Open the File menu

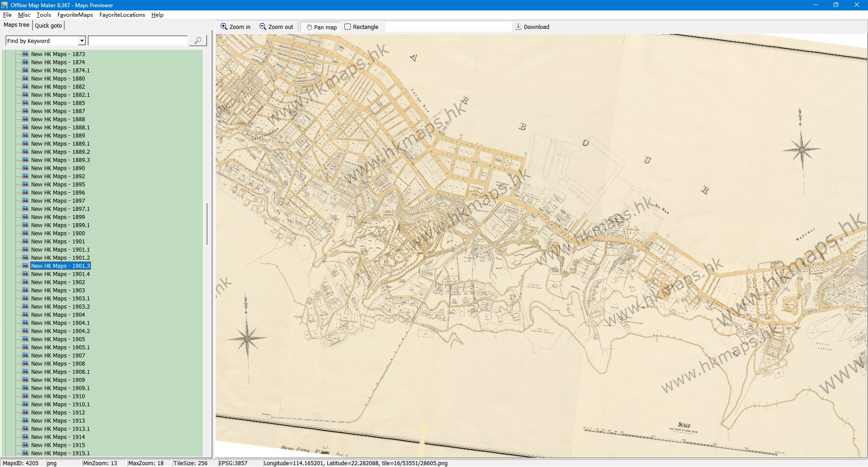[x=7, y=15]
